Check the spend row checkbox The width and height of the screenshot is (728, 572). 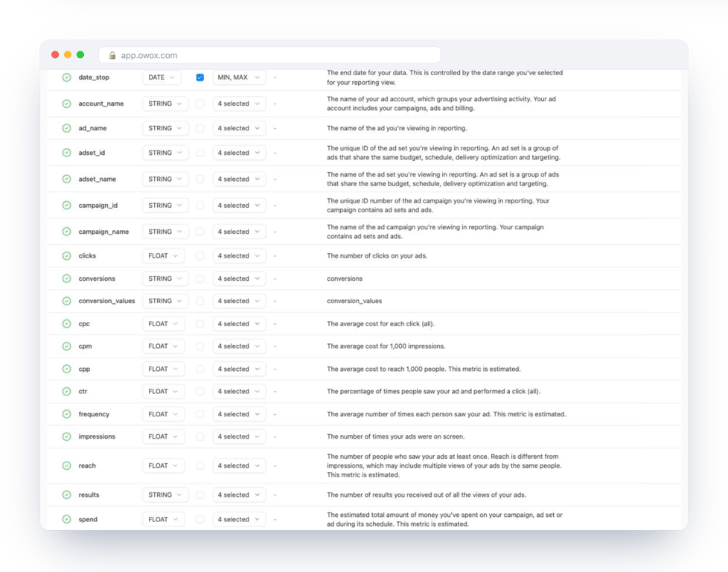[x=199, y=519]
